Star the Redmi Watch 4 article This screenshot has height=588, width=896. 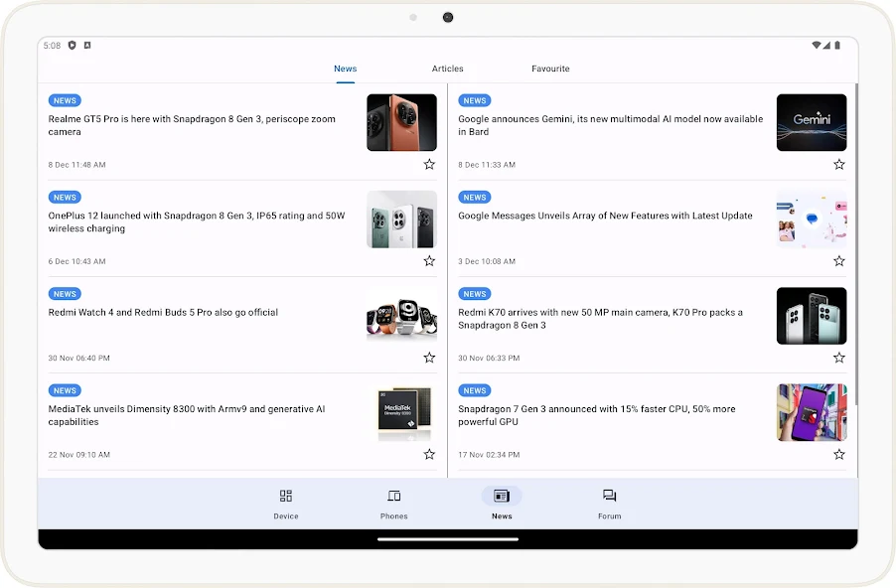tap(429, 358)
